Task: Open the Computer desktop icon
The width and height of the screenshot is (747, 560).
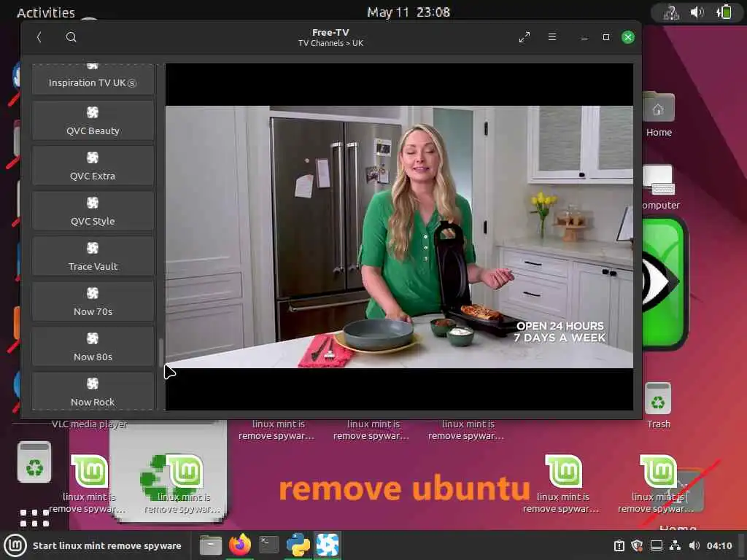Action: 659,187
